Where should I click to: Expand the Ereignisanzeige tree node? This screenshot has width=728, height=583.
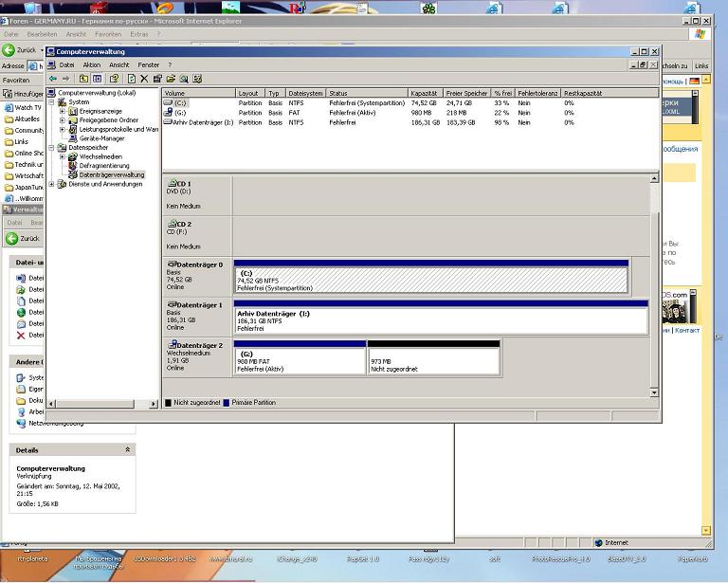point(63,111)
